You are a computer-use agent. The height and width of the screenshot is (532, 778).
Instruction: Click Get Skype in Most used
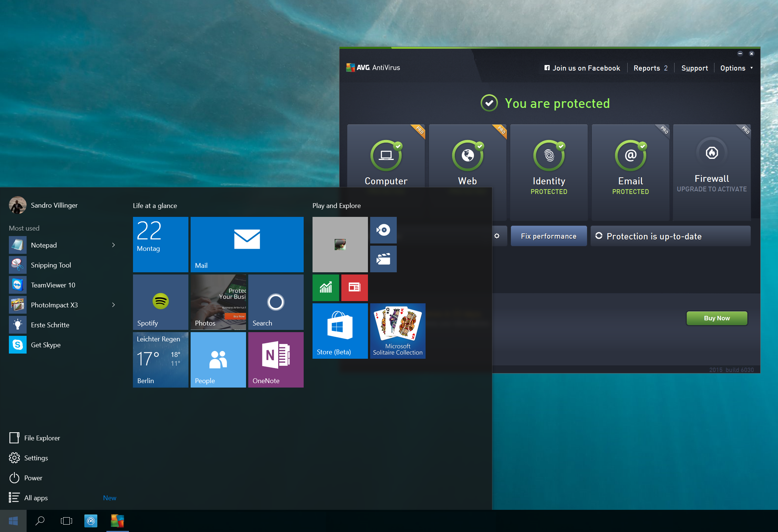63,345
